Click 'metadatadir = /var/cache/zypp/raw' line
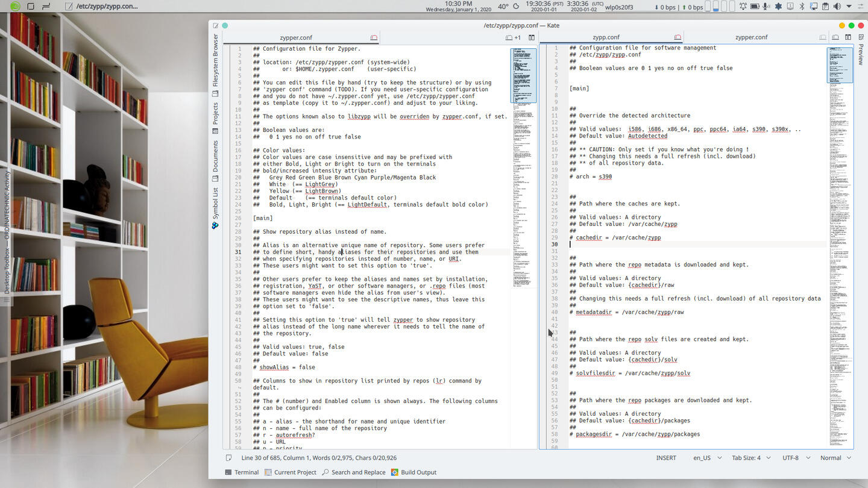Screen dimensions: 868x488 pyautogui.click(x=630, y=312)
